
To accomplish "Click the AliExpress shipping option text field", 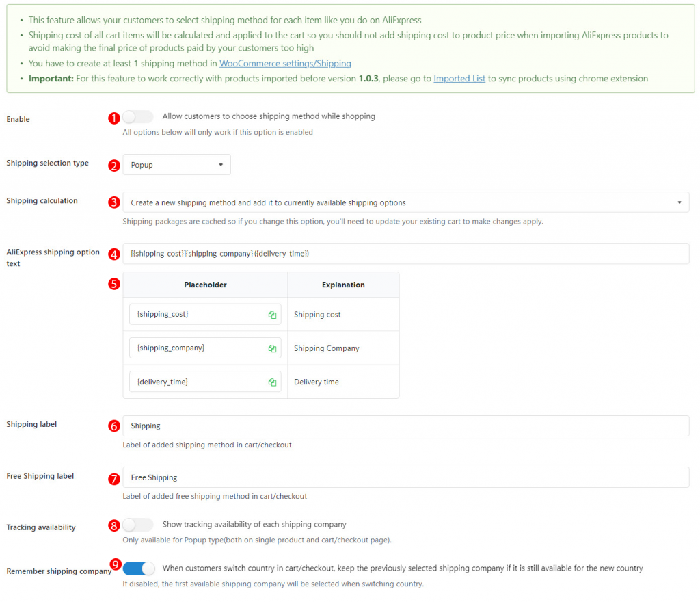I will coord(405,254).
